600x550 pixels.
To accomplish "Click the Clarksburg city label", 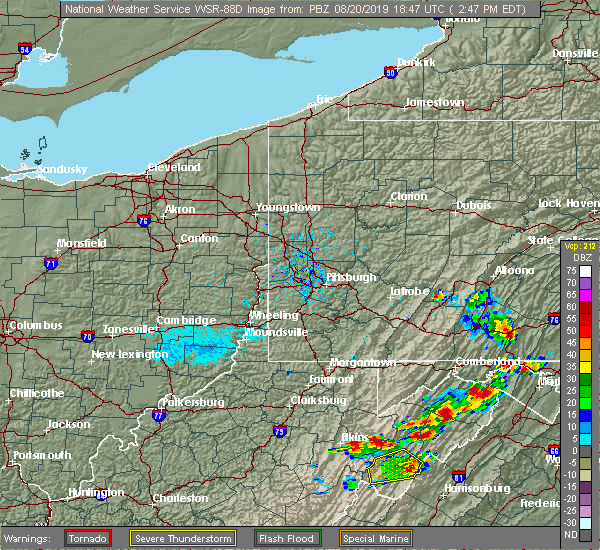I will click(318, 400).
